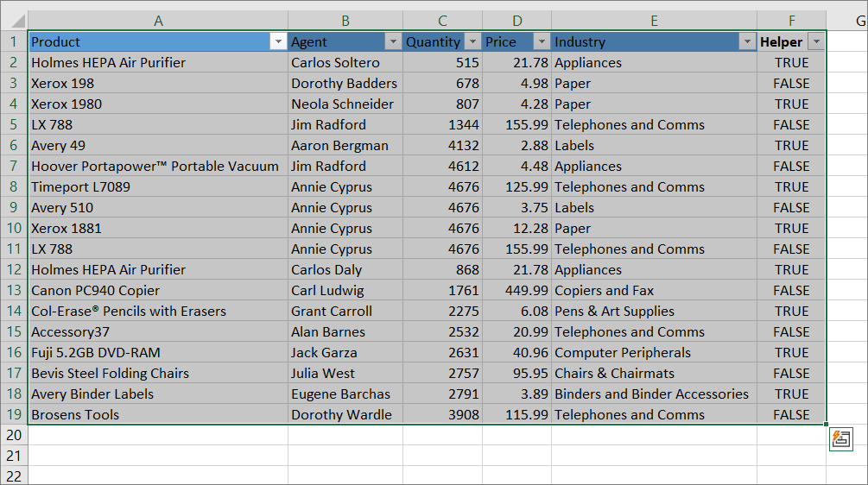868x485 pixels.
Task: Select agent cell Carlos Soltero
Action: [x=345, y=62]
